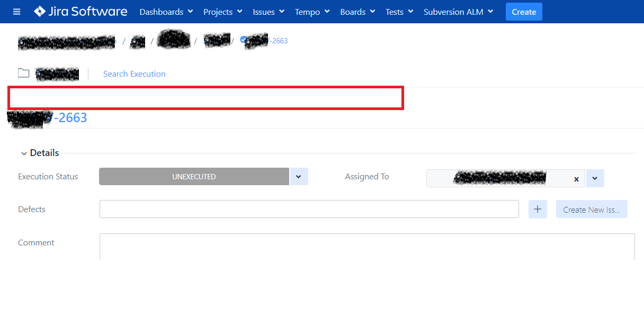Click the Search Execution link
Screen dimensions: 644x310
click(135, 74)
